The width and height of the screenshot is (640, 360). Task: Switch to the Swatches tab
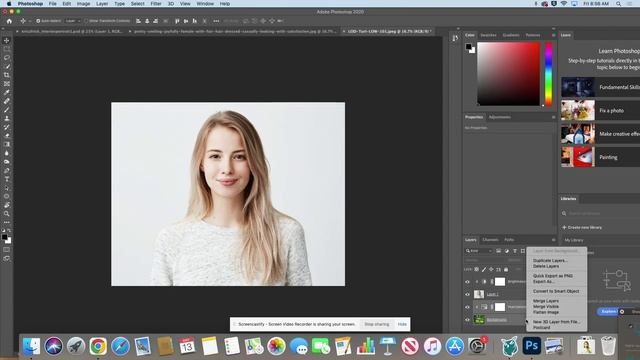488,35
